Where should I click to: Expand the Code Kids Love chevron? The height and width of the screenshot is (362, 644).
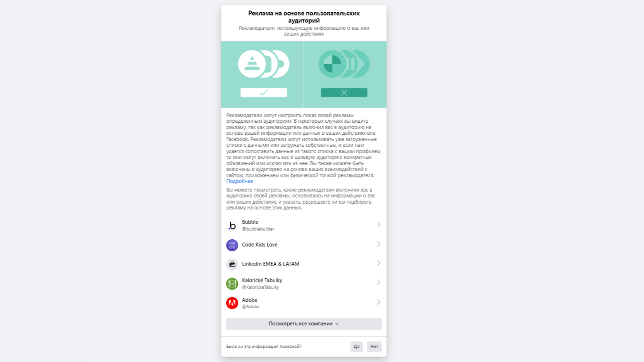tap(379, 244)
